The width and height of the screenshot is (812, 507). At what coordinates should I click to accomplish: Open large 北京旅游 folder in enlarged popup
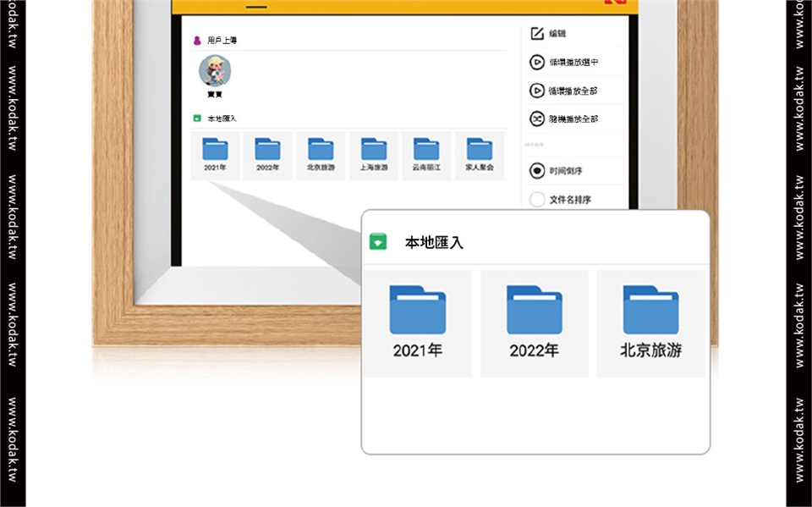650,322
